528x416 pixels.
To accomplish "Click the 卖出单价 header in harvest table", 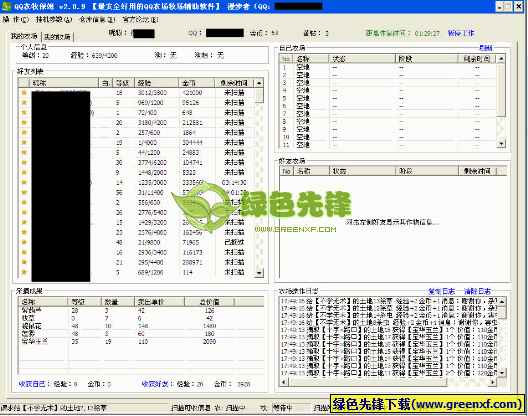I will click(x=159, y=302).
